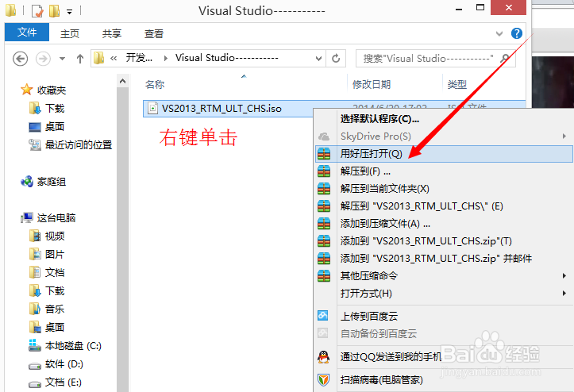This screenshot has width=574, height=392.
Task: Click the search magnifier icon
Action: [505, 59]
